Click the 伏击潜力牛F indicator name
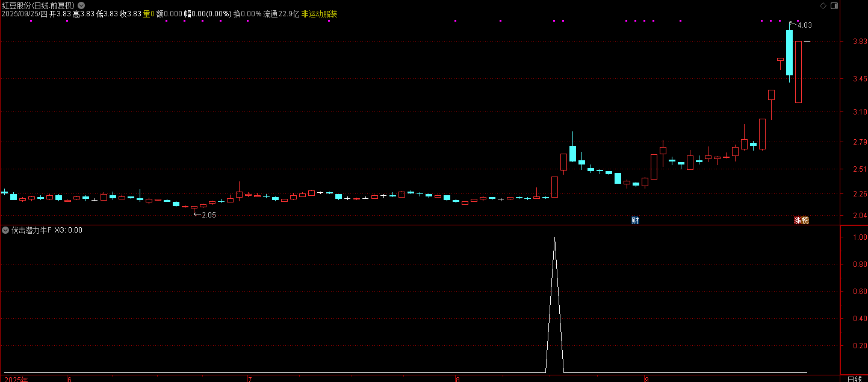The width and height of the screenshot is (868, 382). pyautogui.click(x=31, y=230)
